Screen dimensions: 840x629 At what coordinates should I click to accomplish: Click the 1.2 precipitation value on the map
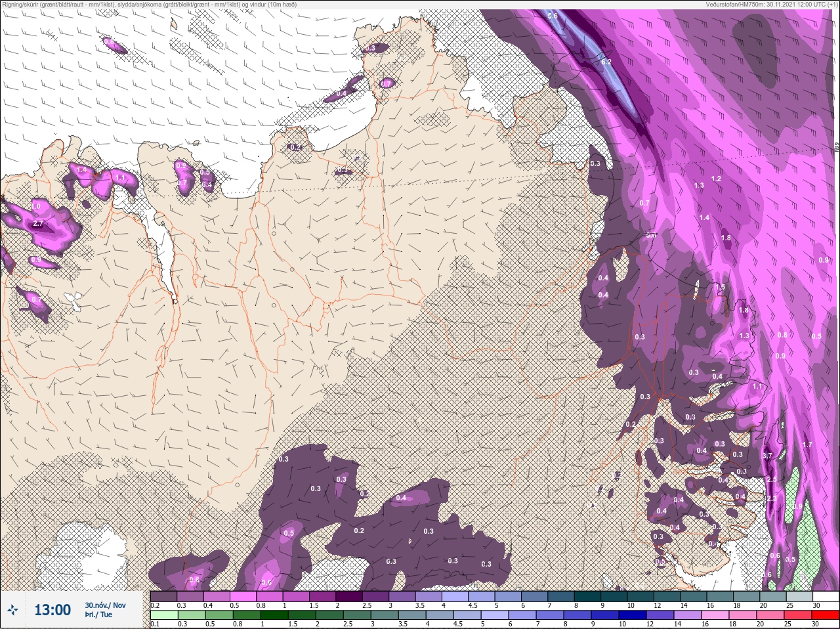pyautogui.click(x=717, y=179)
